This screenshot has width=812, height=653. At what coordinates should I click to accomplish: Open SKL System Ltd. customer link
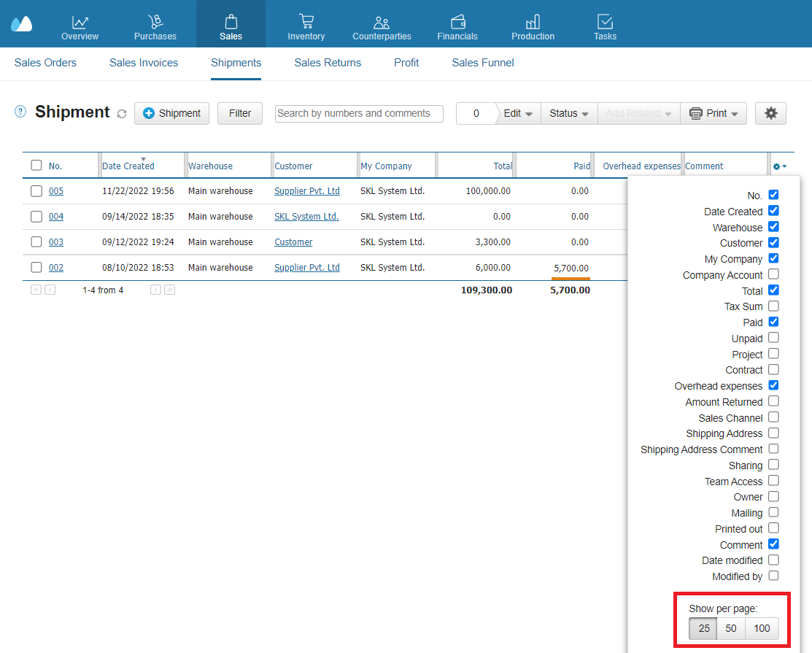[x=306, y=217]
